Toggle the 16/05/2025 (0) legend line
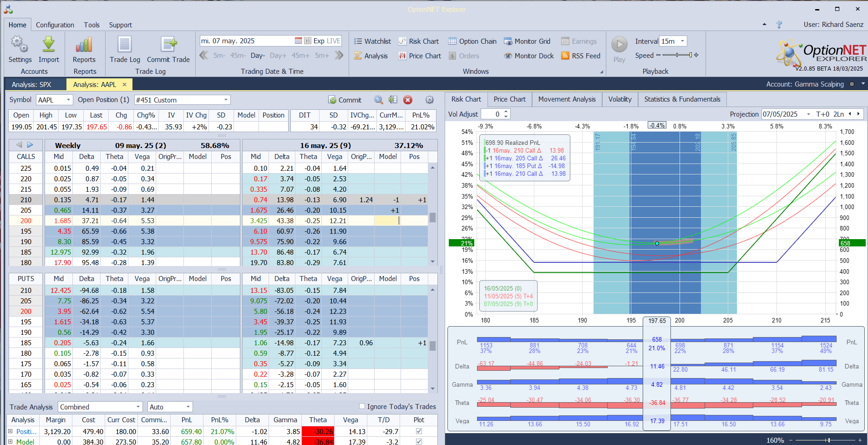 503,288
